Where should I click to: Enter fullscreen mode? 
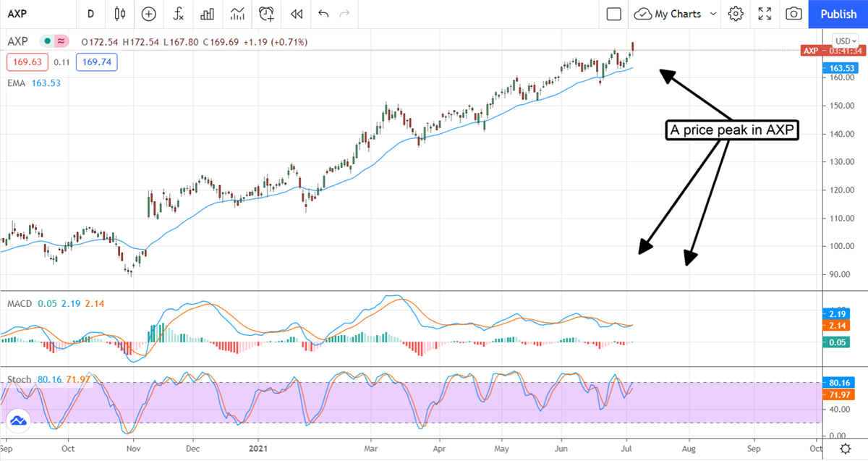(765, 14)
